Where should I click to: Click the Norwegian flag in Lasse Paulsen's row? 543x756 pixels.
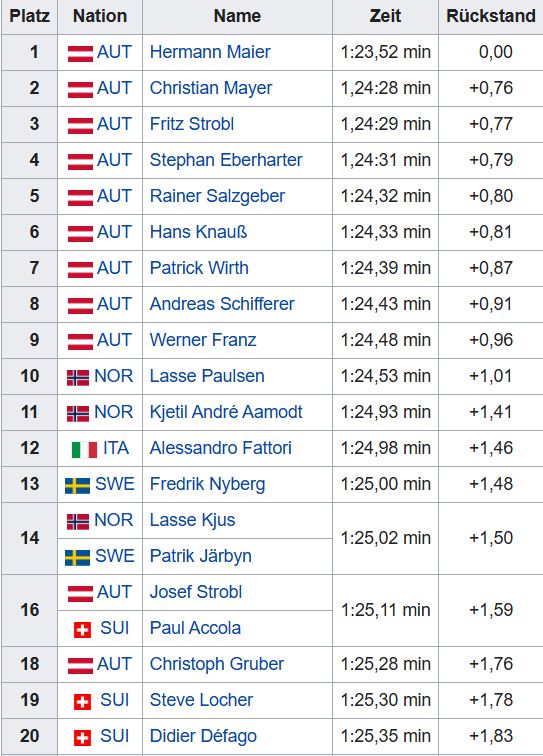coord(78,377)
